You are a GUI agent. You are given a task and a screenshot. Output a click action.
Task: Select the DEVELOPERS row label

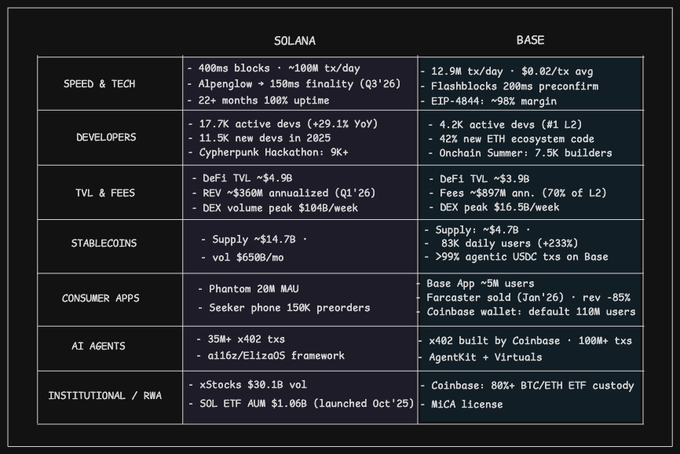[x=106, y=137]
